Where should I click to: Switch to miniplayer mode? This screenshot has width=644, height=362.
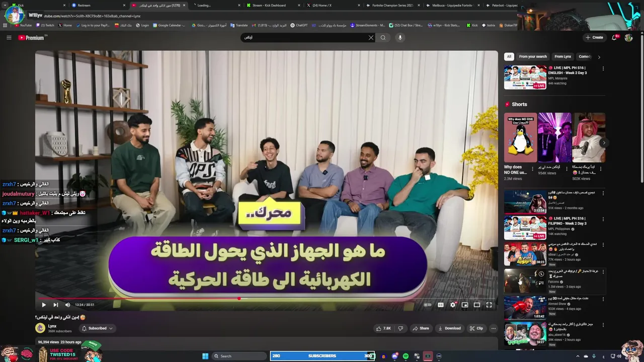tap(465, 305)
